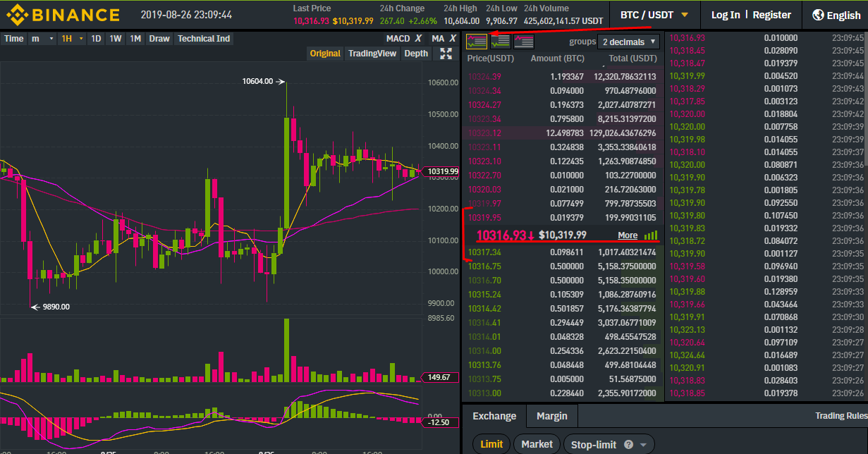This screenshot has height=454, width=868.
Task: Click the Binance logo
Action: coord(63,15)
